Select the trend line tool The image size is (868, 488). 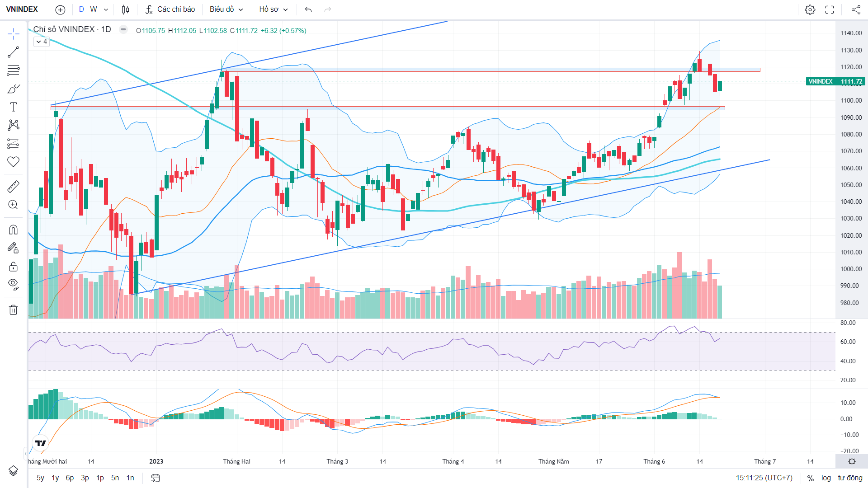click(x=14, y=52)
